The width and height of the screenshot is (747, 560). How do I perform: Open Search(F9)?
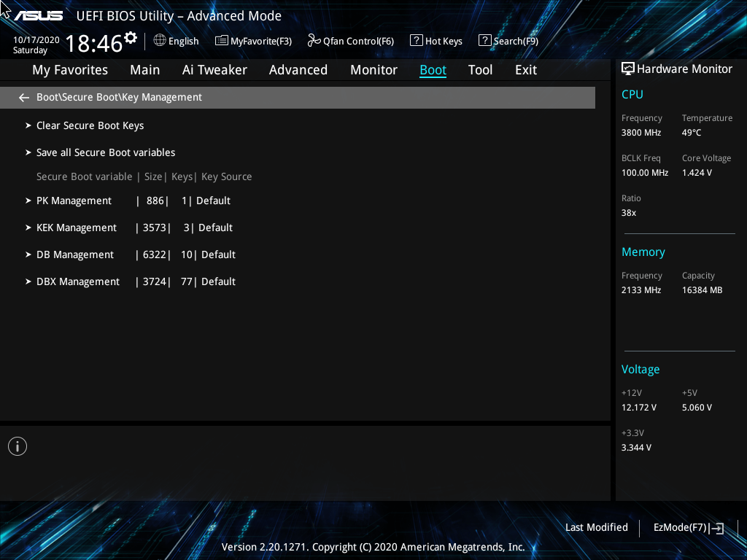click(516, 42)
